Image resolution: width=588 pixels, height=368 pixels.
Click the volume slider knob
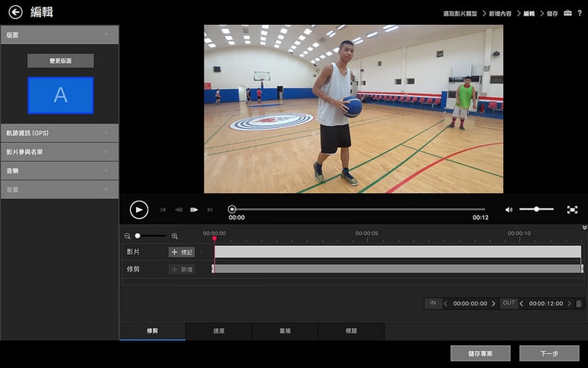[x=537, y=209]
